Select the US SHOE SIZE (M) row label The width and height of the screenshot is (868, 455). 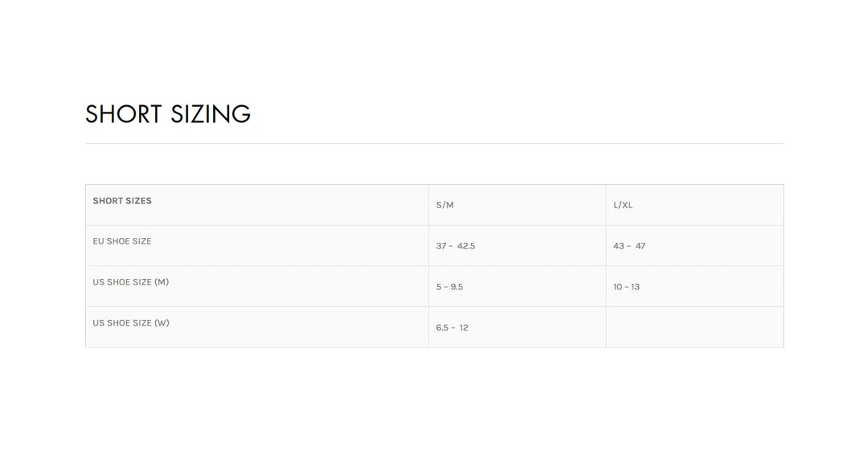130,282
